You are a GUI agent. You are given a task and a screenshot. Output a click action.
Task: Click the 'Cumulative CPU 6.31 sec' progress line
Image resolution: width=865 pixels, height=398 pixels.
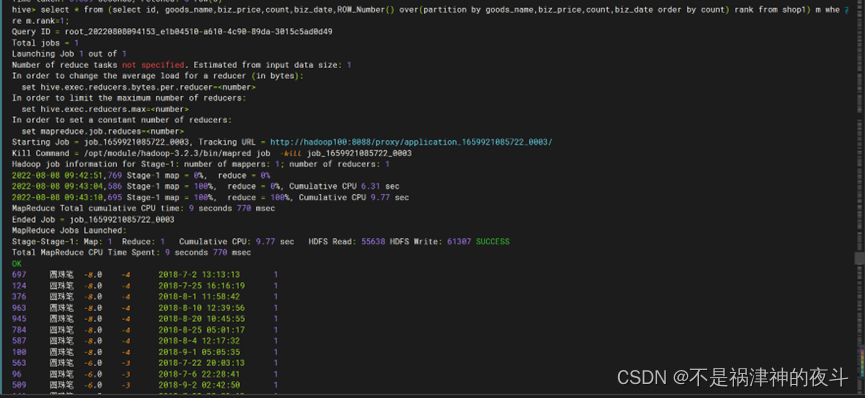pyautogui.click(x=206, y=187)
